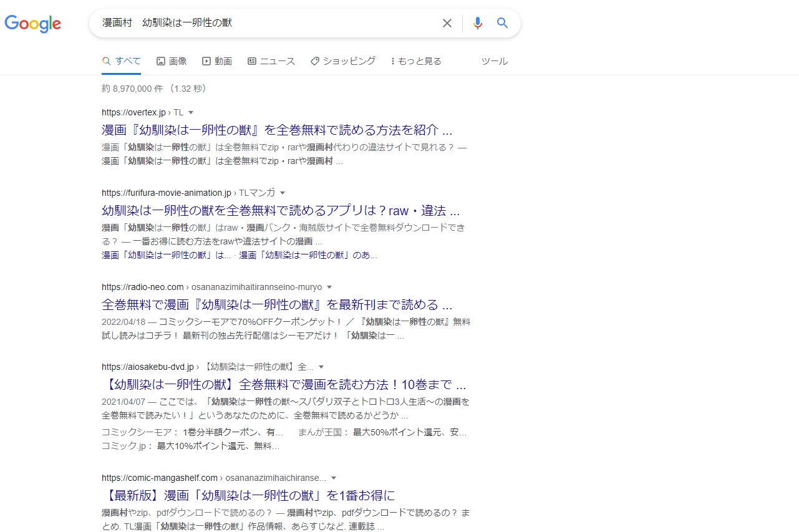The image size is (799, 532).
Task: Expand dropdown arrow next to overtex.jp URL
Action: coord(191,112)
